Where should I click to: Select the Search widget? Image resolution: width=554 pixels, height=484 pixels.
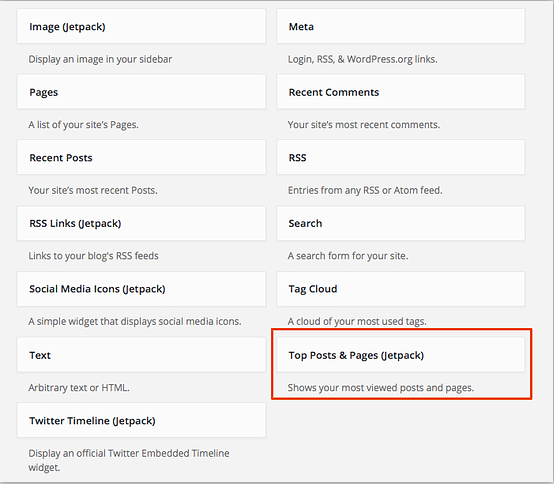pos(401,223)
